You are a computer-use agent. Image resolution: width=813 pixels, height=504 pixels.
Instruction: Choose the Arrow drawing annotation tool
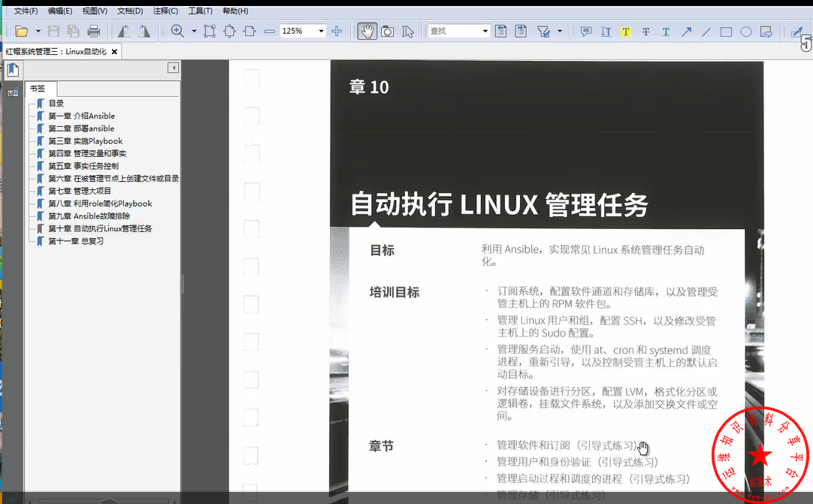686,32
